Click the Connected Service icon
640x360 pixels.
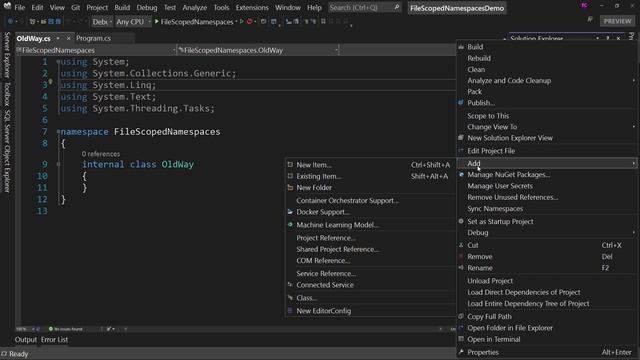pos(290,284)
